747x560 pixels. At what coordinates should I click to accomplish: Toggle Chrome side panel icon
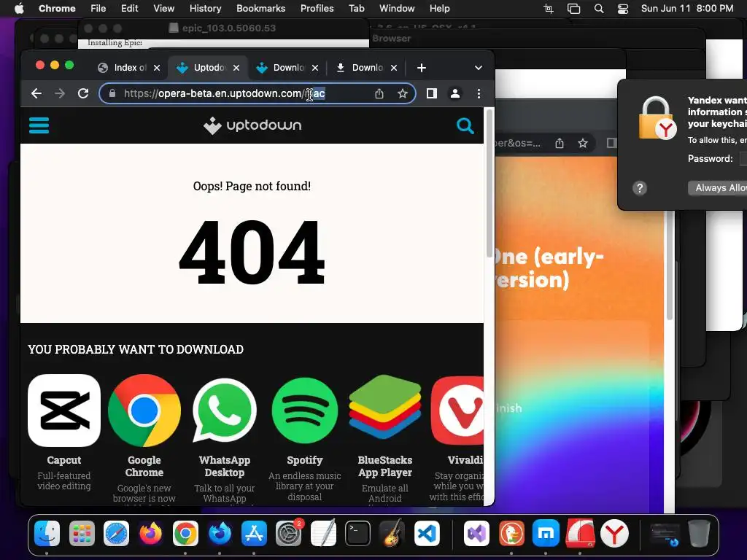point(432,93)
